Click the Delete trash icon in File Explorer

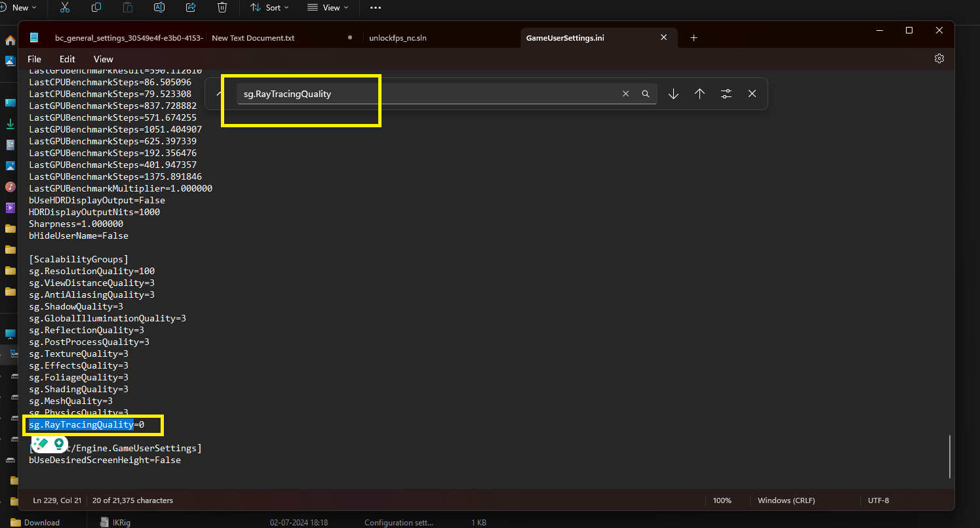(222, 7)
